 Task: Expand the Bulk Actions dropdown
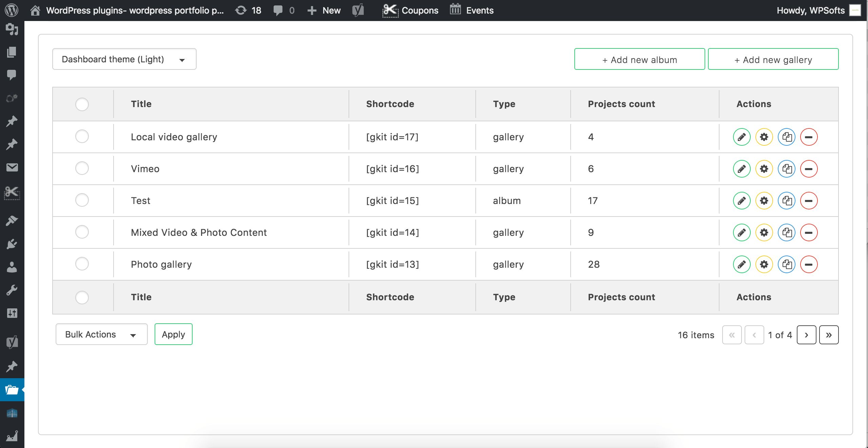(x=101, y=334)
